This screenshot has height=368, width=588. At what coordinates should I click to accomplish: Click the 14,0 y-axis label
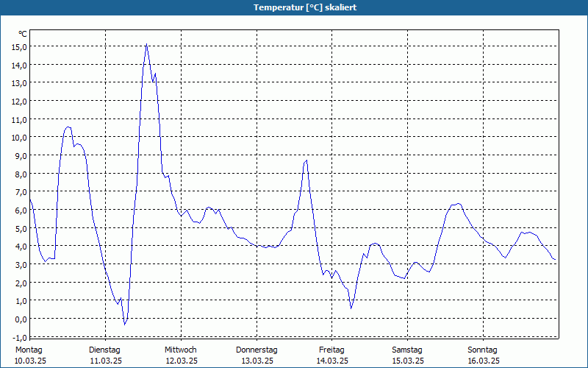click(19, 66)
